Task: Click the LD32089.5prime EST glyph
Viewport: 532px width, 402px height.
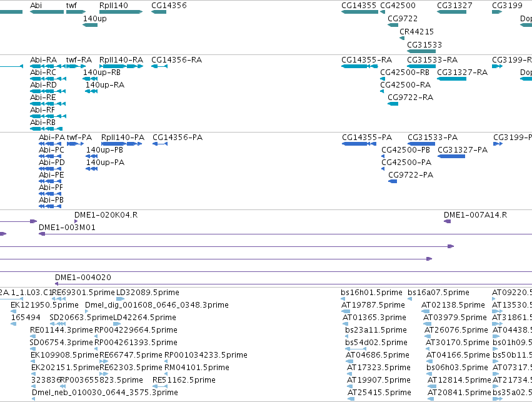Action: point(121,299)
